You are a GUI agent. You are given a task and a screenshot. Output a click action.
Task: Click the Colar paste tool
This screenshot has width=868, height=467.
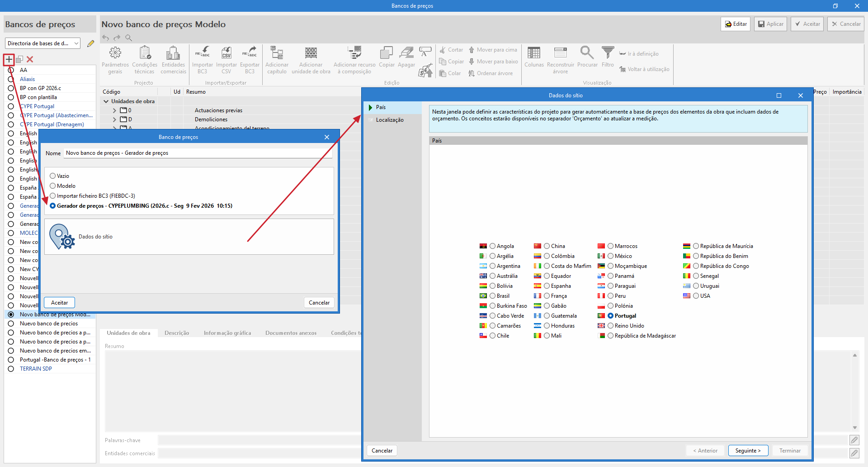point(451,73)
